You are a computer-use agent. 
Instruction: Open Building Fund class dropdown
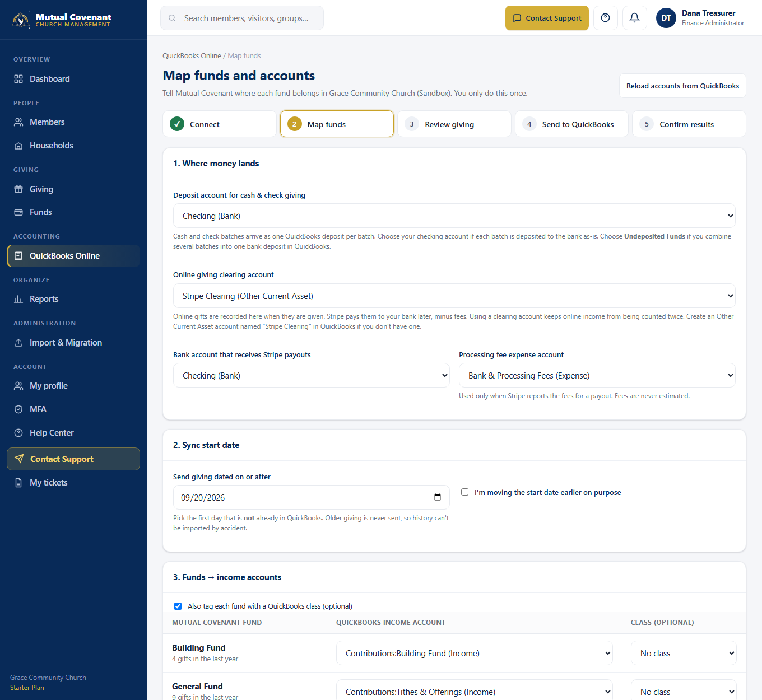click(x=684, y=654)
